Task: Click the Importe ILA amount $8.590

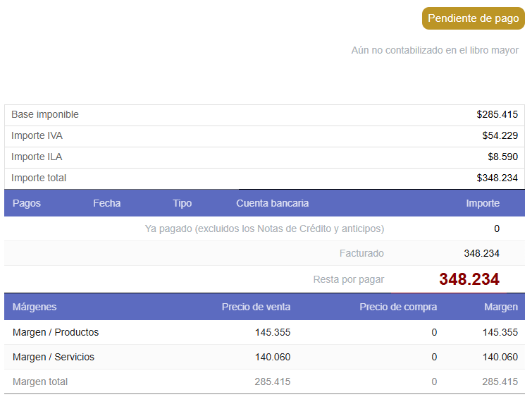Action: point(503,157)
